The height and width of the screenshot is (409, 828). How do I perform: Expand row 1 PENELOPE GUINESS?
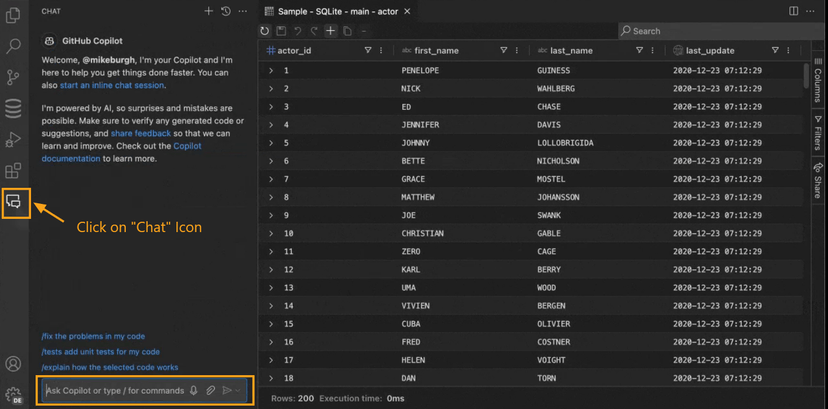271,70
